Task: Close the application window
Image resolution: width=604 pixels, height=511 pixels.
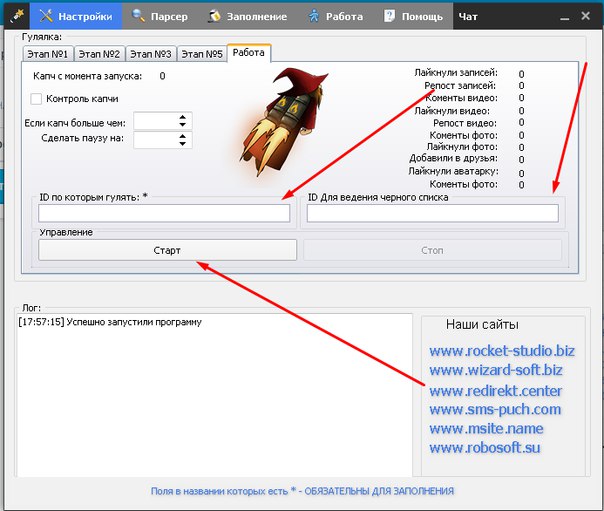Action: (x=586, y=16)
